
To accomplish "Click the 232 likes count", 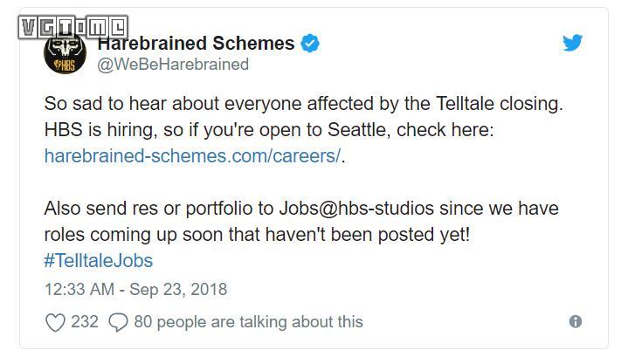I will (x=85, y=322).
